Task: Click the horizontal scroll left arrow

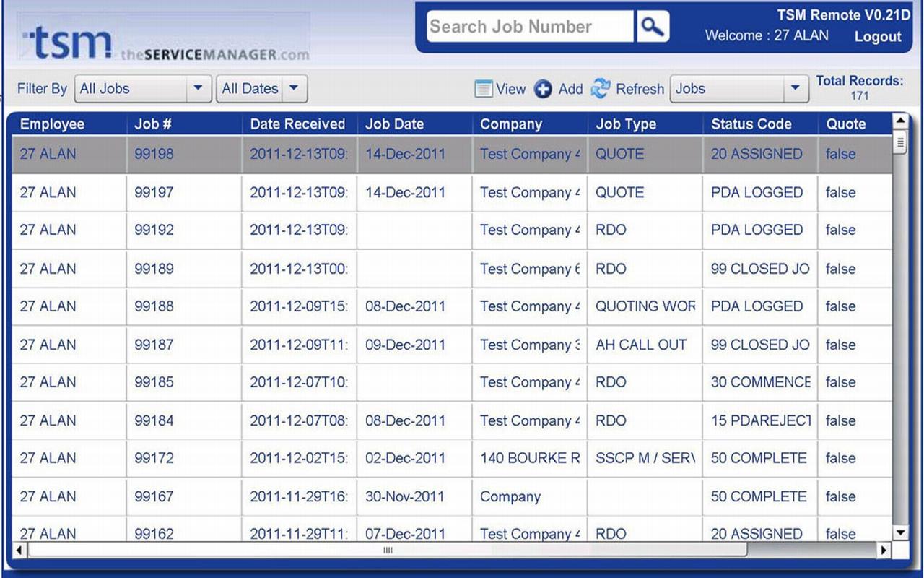Action: click(19, 551)
